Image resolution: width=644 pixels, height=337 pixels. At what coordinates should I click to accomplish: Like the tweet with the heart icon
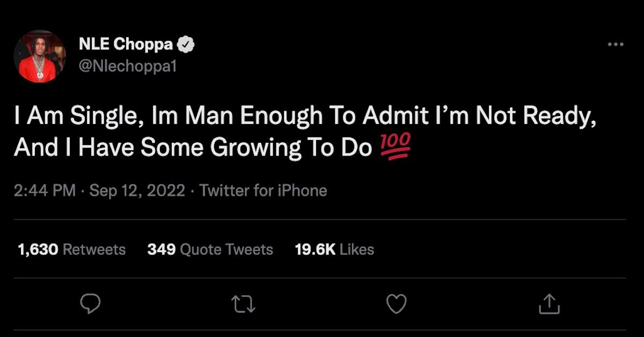pos(397,304)
